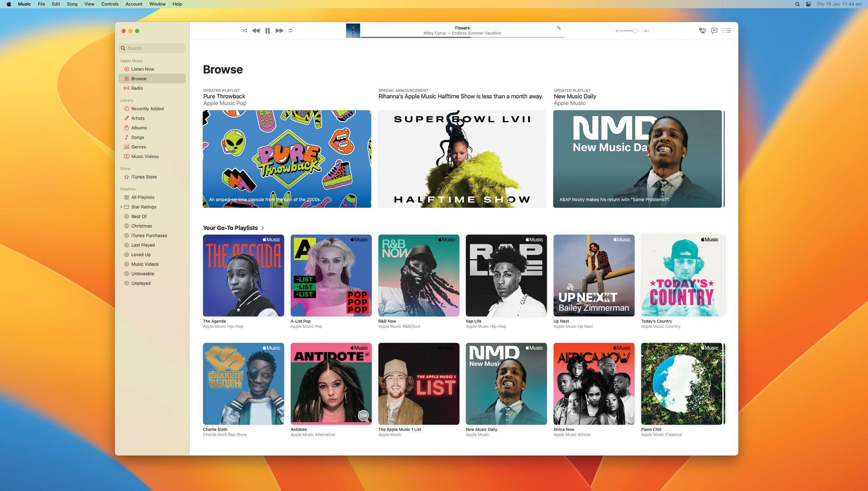Open the A-List Pop playlist
This screenshot has width=868, height=491.
click(x=331, y=275)
